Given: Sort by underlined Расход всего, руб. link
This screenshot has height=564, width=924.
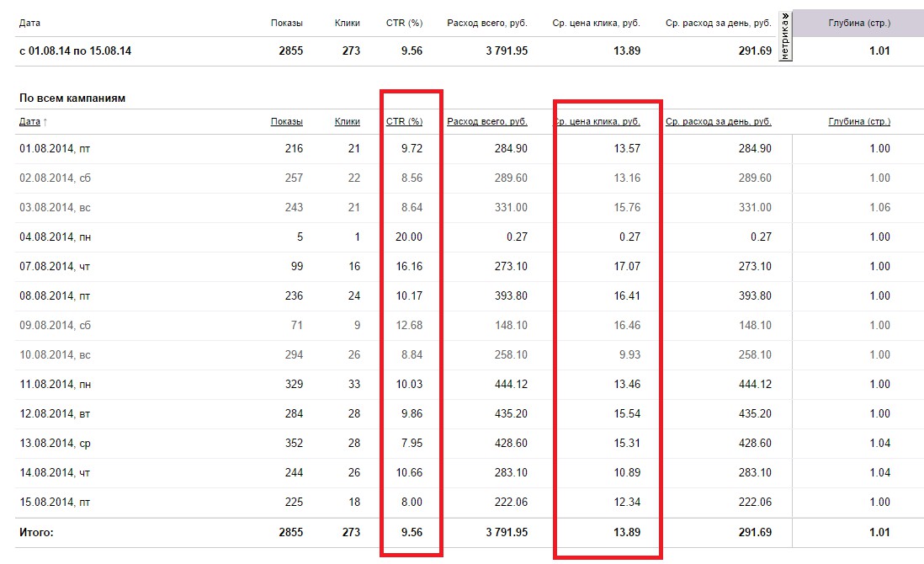Looking at the screenshot, I should [x=487, y=122].
